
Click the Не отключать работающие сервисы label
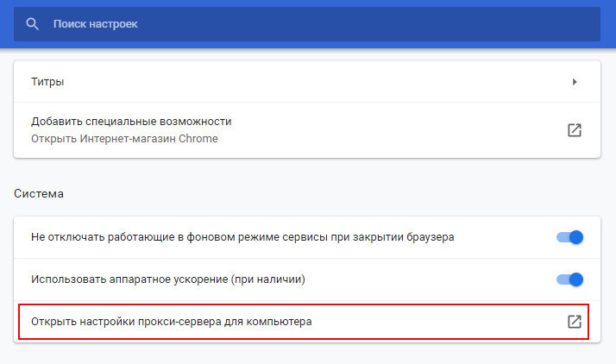pyautogui.click(x=242, y=237)
